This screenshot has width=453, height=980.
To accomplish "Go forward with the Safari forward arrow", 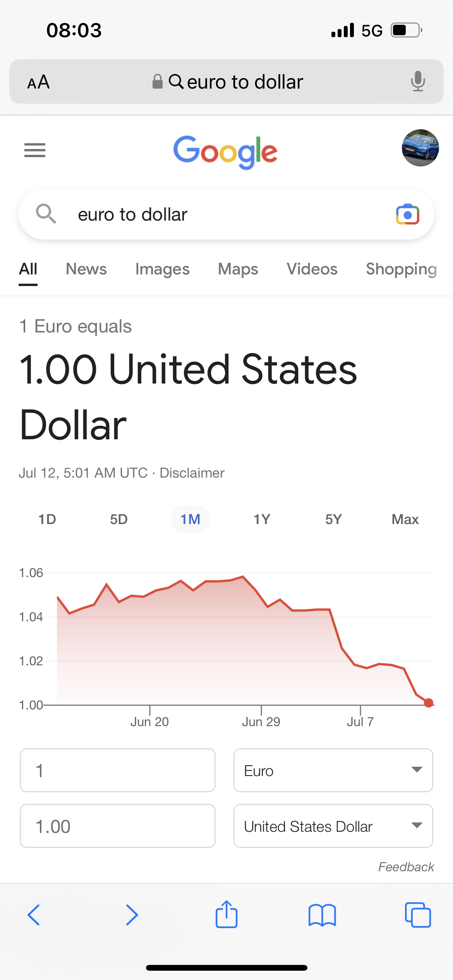I will point(132,915).
